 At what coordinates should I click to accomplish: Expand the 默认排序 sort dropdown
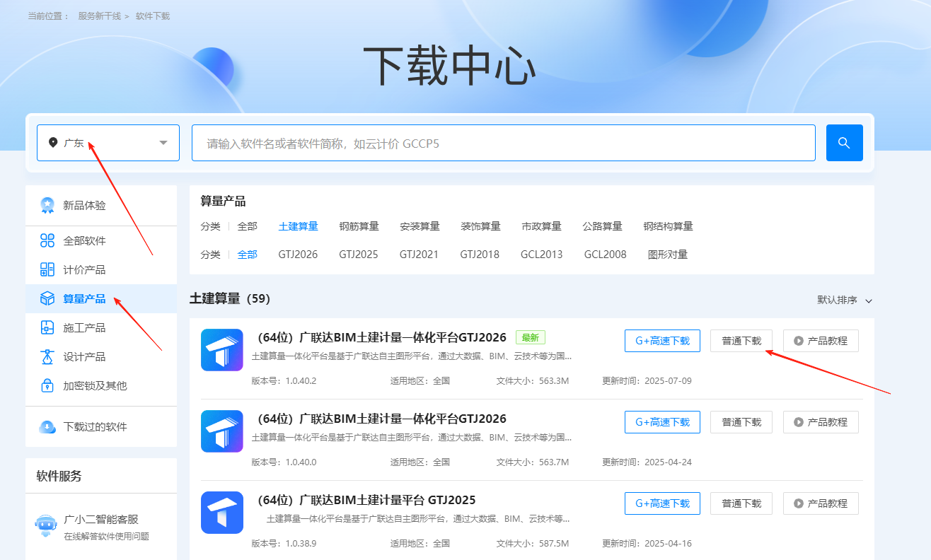845,301
